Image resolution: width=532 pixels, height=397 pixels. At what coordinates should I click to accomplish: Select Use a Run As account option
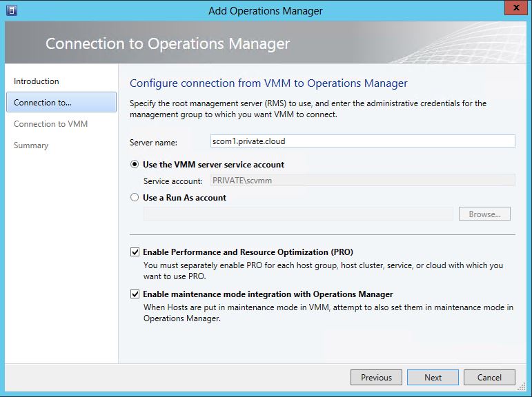[x=135, y=198]
